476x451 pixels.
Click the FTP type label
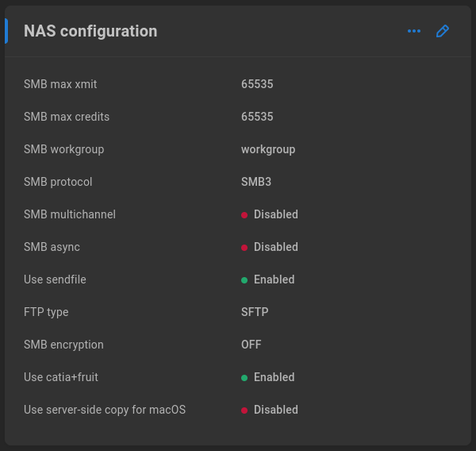(46, 312)
